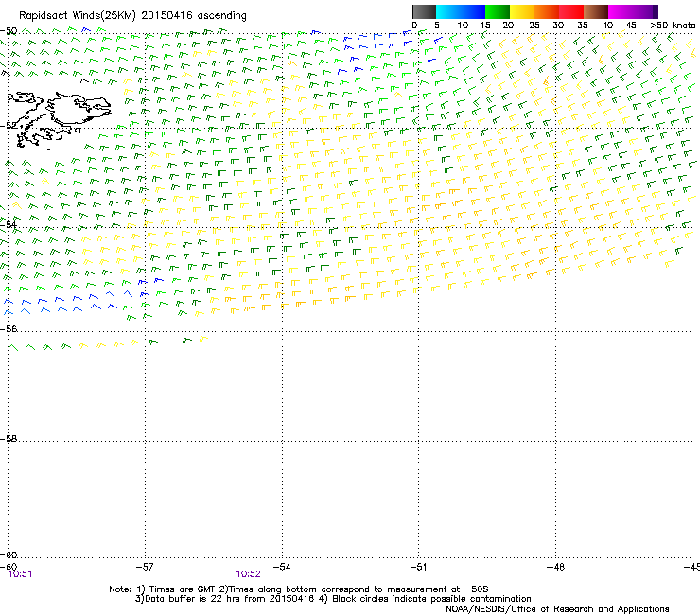The height and width of the screenshot is (615, 700).
Task: Click the magenta 40-45 knots legend swatch
Action: coord(621,11)
